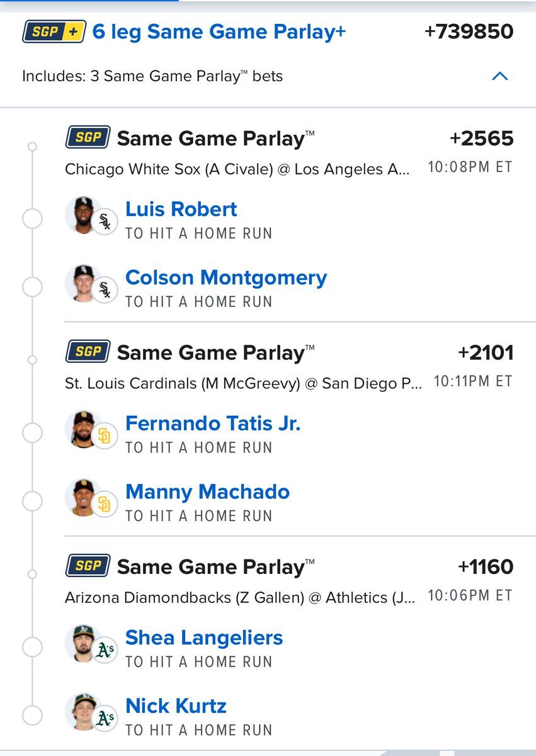Viewport: 536px width, 756px height.
Task: Select Fernando Tatis Jr. name link
Action: tap(213, 423)
